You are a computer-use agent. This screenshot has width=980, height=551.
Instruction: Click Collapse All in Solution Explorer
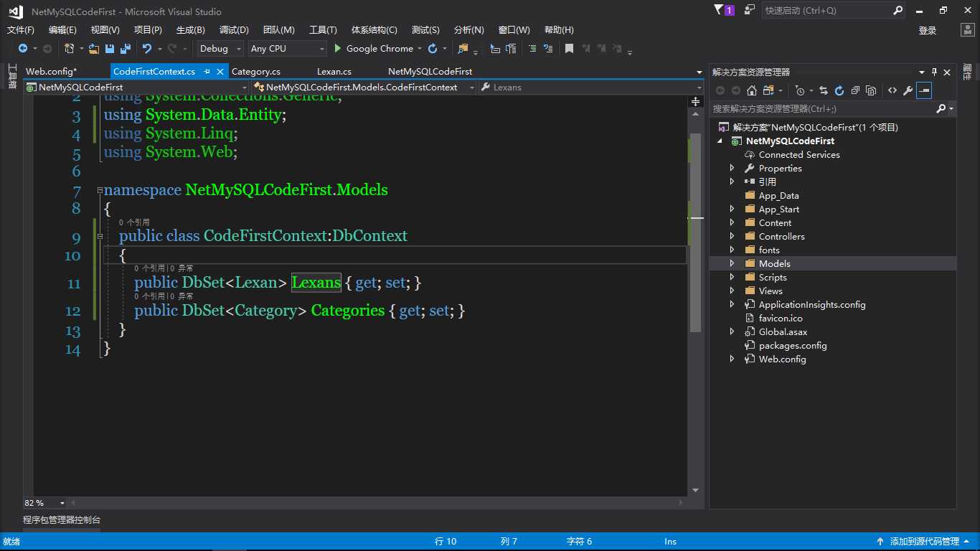(855, 90)
